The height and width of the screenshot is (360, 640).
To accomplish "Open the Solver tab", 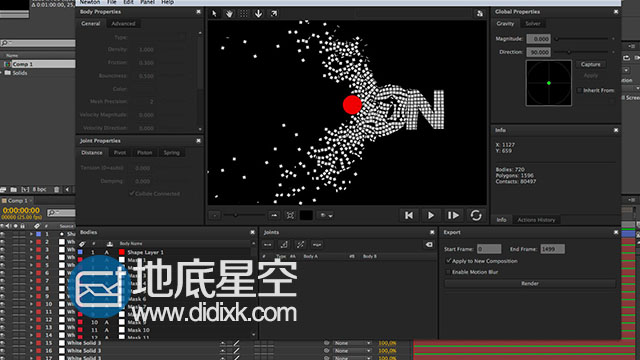I will point(533,24).
